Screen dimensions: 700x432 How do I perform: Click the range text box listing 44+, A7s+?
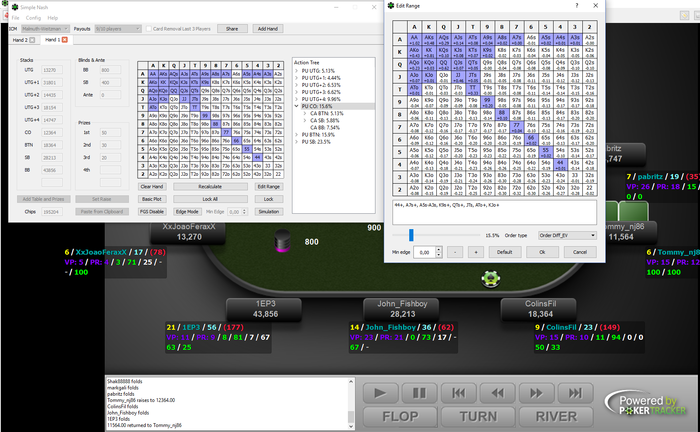[495, 212]
